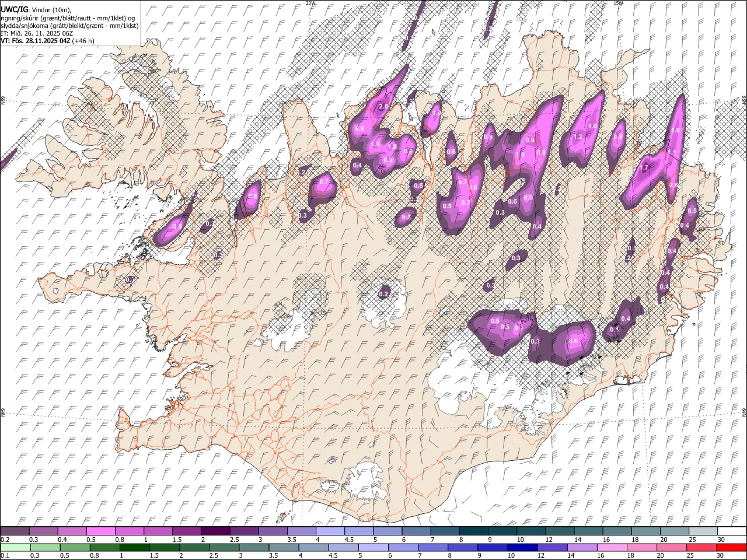Select the light grey 25–30 snow legend swatch
Screen dimensions: 747x560
(x=703, y=531)
